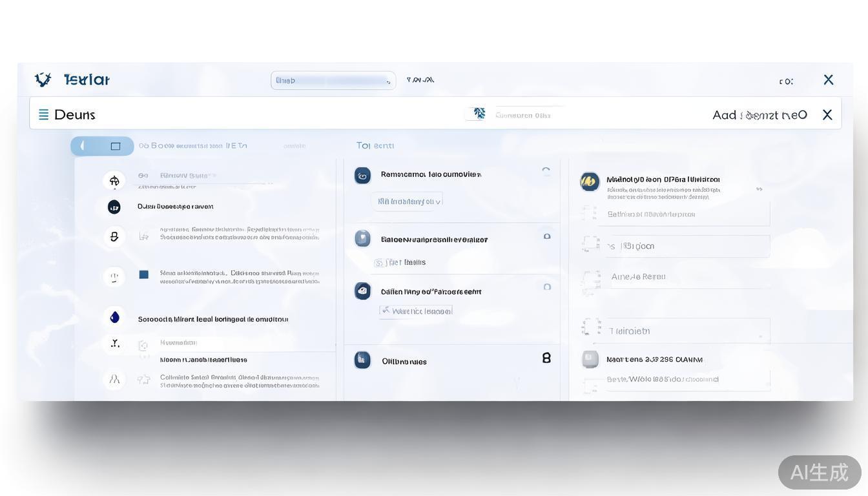The image size is (868, 496).
Task: Click the gray square icon beside Maorttens row
Action: (x=590, y=359)
